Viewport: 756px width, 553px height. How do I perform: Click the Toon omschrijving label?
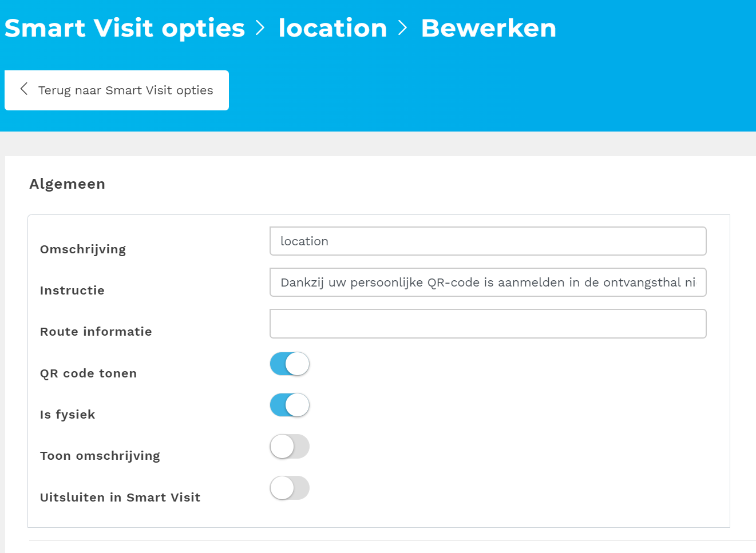[x=100, y=456]
